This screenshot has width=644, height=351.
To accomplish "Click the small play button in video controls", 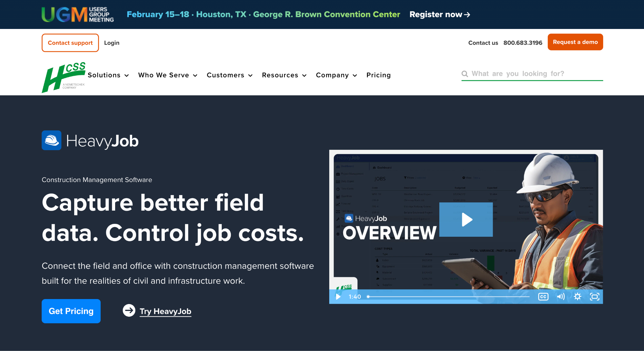I will pyautogui.click(x=338, y=297).
